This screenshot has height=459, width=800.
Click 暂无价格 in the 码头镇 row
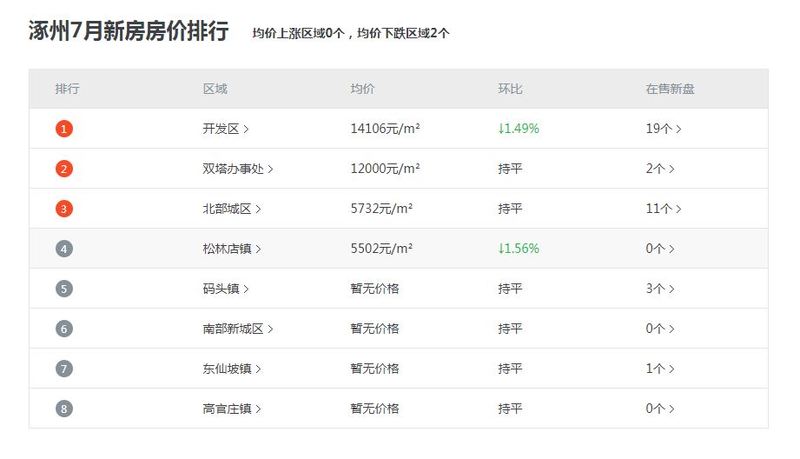point(374,289)
